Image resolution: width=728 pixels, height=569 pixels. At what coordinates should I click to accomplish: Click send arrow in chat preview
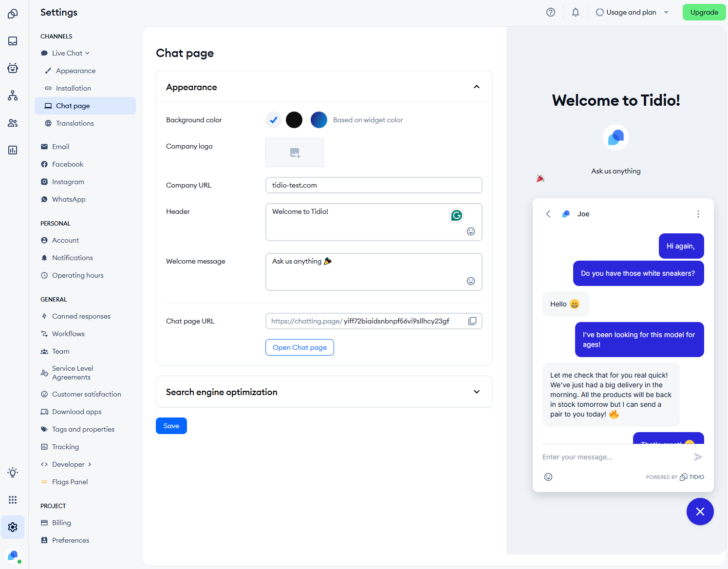pos(698,457)
